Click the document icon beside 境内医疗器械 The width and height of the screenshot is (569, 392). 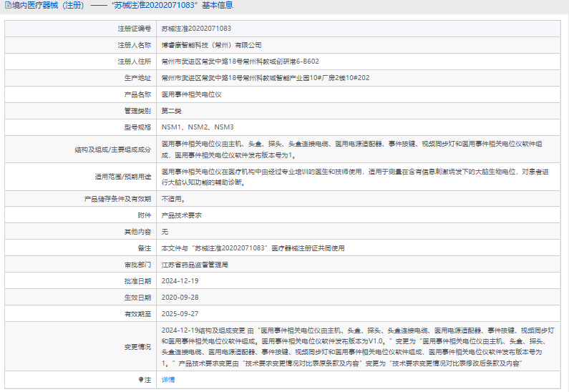(8, 6)
